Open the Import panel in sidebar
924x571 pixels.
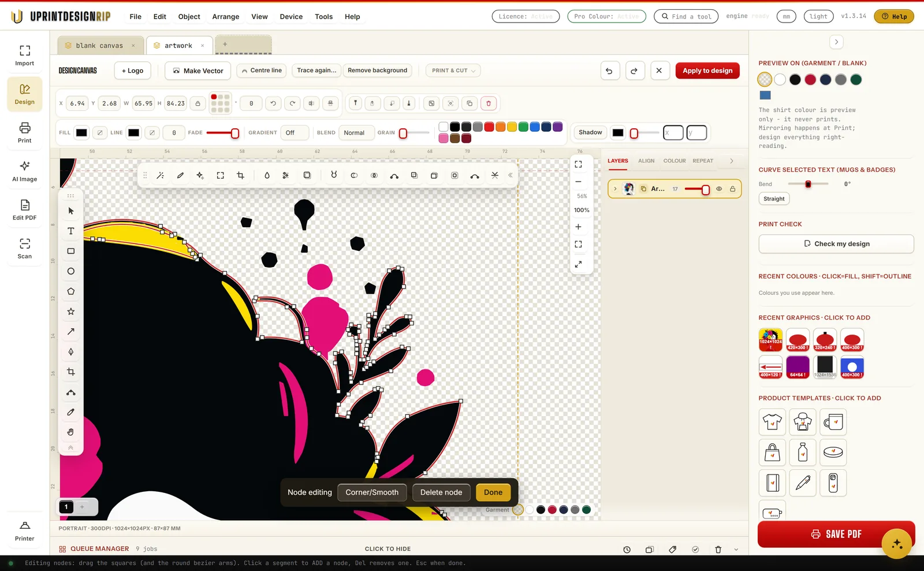click(25, 55)
